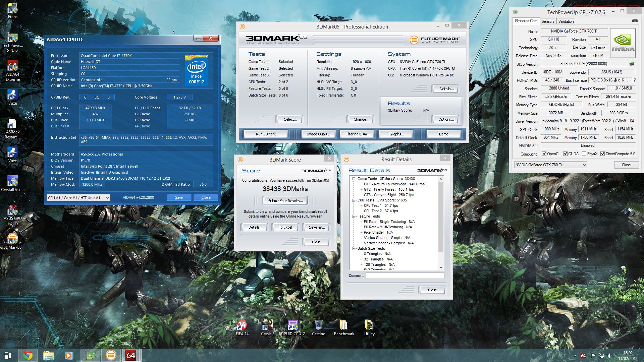Open the CPU #1 / Core #1 dropdown in AIDA64

tap(78, 198)
